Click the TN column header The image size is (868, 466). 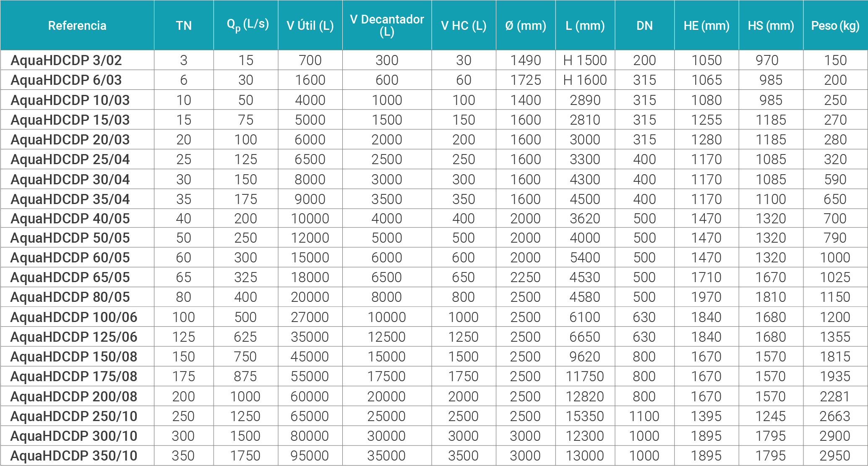click(184, 26)
